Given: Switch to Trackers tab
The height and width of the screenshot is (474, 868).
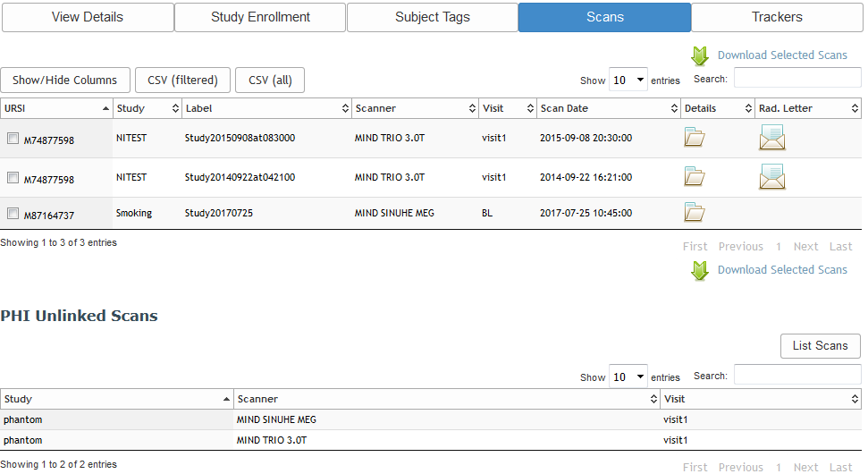Looking at the screenshot, I should (777, 17).
